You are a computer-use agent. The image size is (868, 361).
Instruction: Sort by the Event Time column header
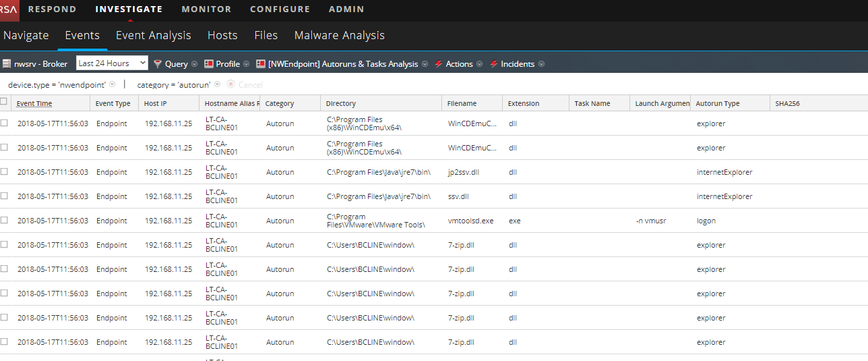click(x=34, y=104)
